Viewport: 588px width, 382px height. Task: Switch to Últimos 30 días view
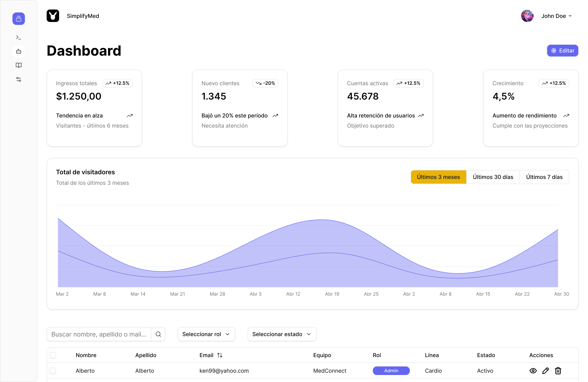(493, 177)
